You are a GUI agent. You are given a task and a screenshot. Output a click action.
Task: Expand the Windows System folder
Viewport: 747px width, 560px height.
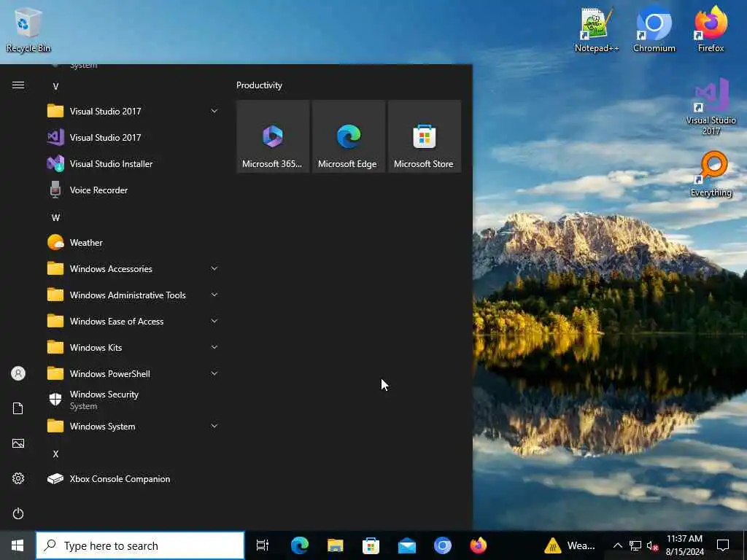pyautogui.click(x=133, y=427)
